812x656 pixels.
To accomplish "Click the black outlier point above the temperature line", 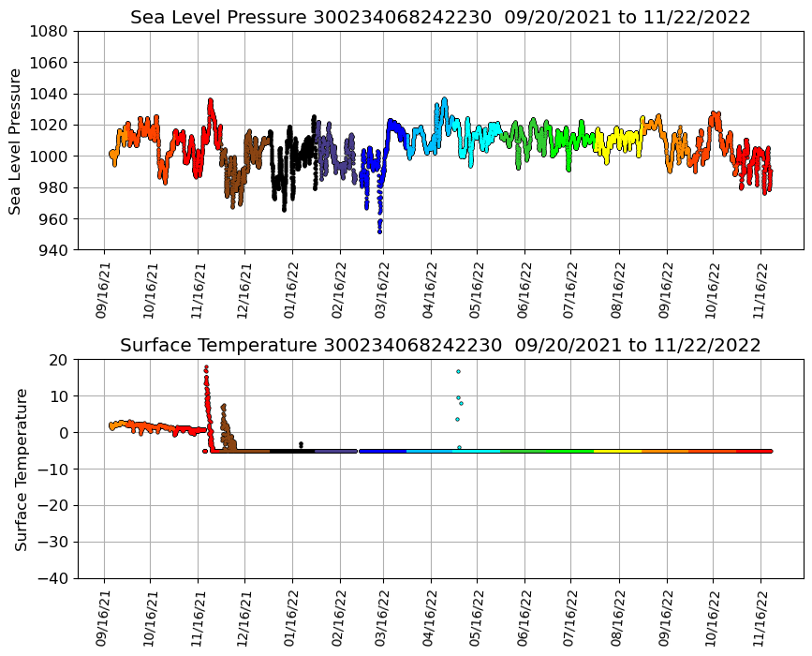I will pos(301,443).
